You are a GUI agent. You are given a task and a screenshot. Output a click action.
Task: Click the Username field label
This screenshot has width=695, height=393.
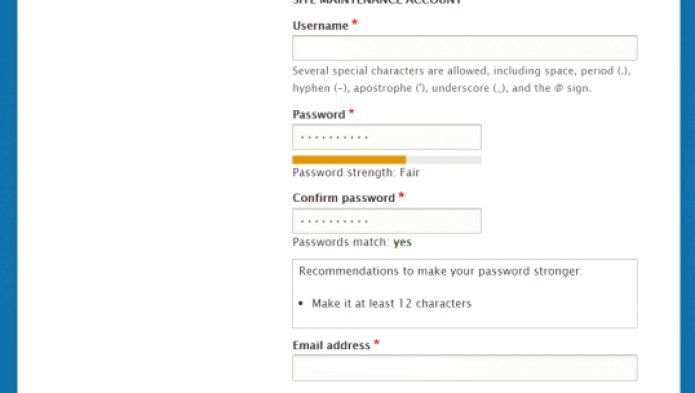pyautogui.click(x=320, y=26)
